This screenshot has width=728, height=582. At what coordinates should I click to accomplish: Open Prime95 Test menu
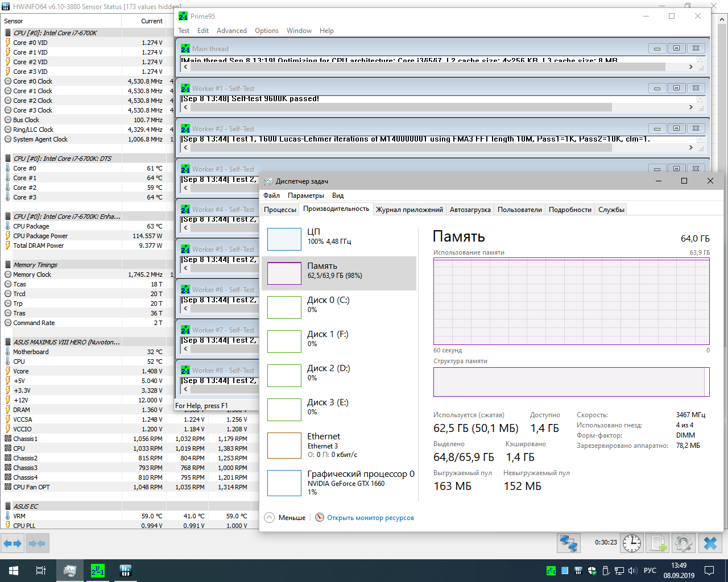(x=184, y=31)
